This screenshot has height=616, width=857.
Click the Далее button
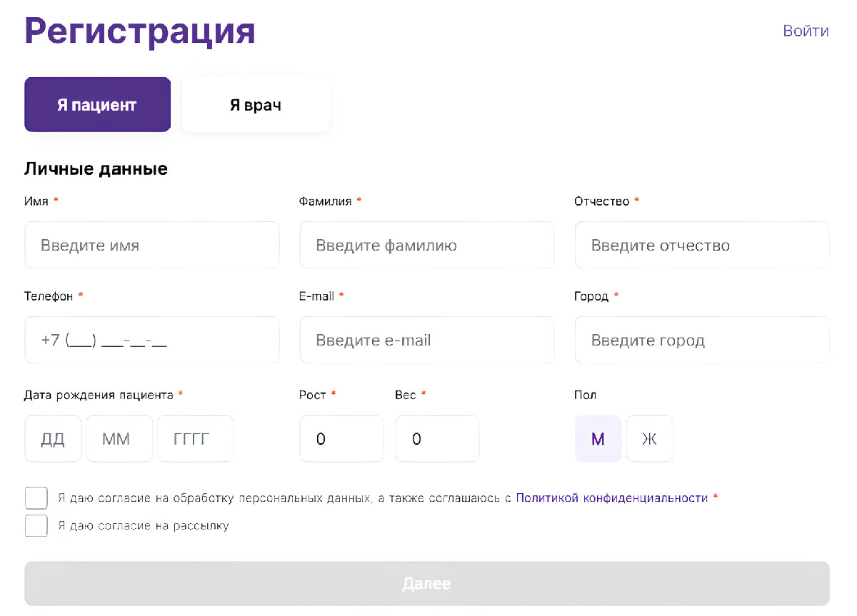click(x=427, y=582)
